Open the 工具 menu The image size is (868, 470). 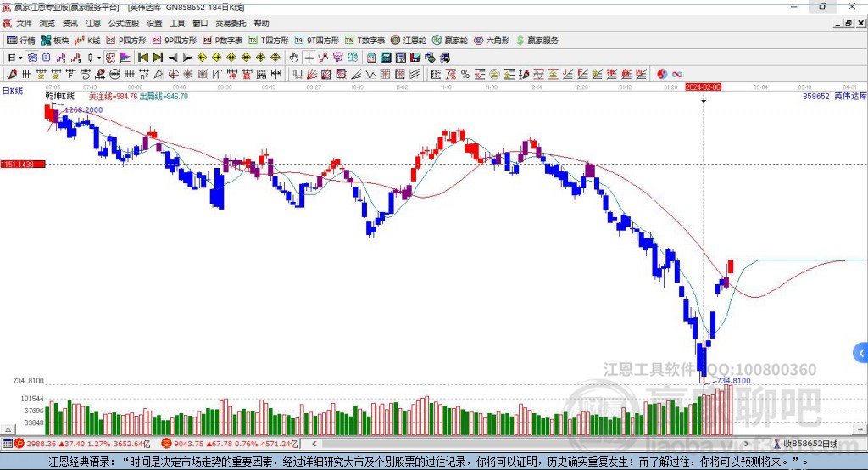point(177,23)
